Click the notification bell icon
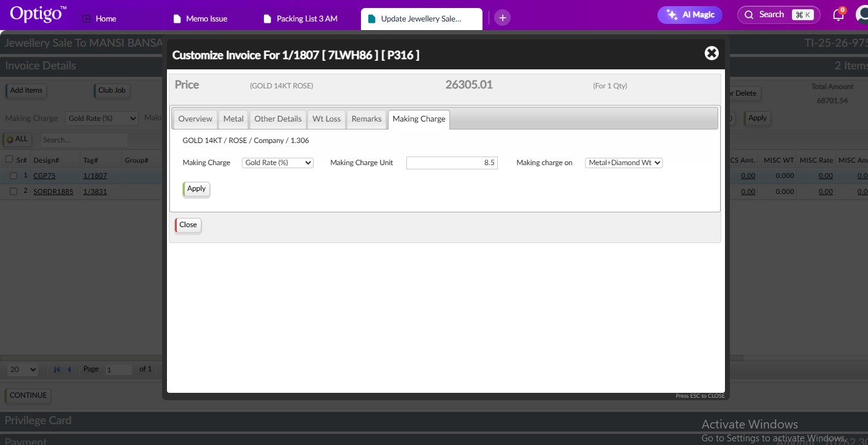The image size is (868, 445). pos(838,15)
